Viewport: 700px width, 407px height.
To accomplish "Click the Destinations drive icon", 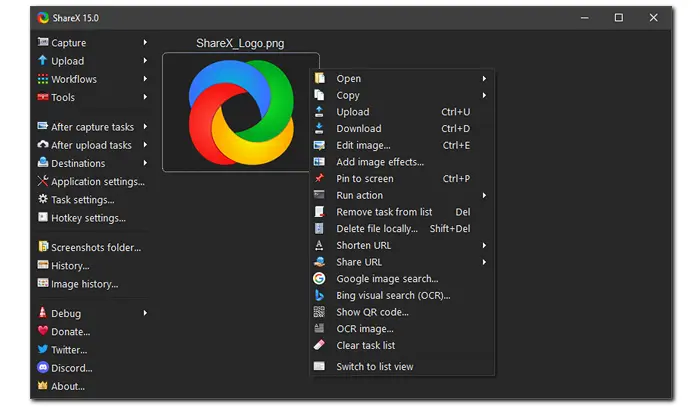I will tap(43, 162).
